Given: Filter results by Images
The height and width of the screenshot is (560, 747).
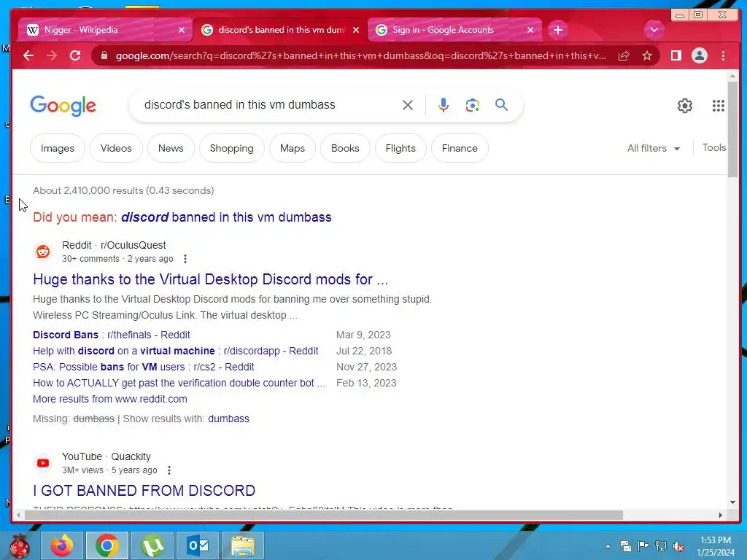Looking at the screenshot, I should tap(57, 149).
